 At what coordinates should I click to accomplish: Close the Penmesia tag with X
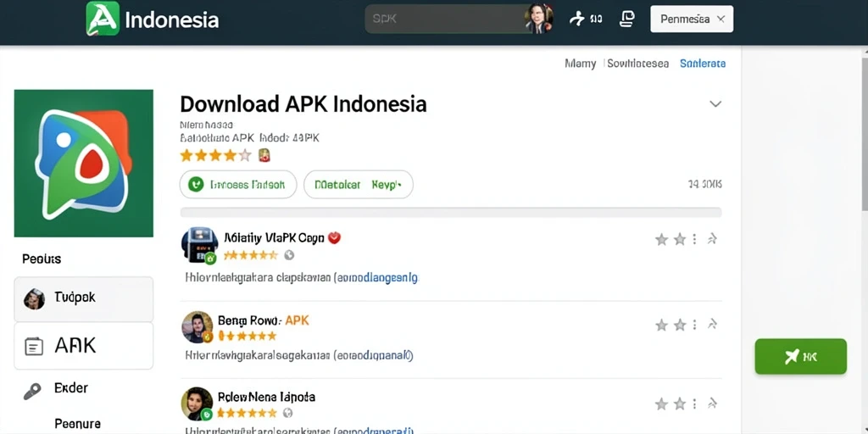721,19
